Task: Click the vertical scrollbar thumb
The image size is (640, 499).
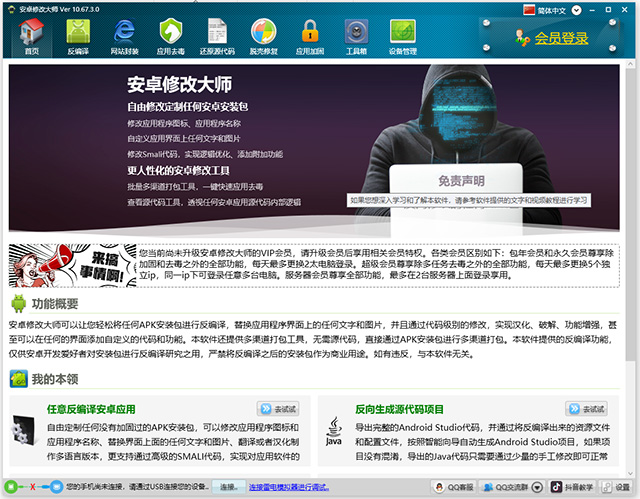Action: point(630,214)
